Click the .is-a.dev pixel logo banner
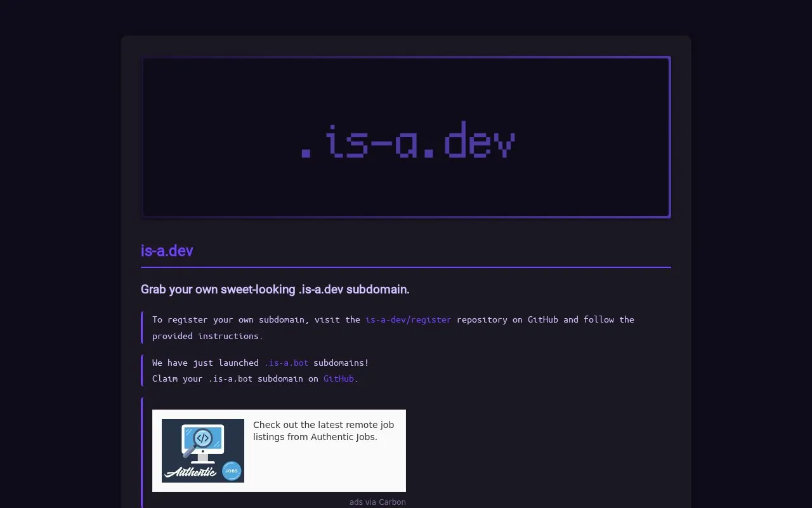This screenshot has height=508, width=812. coord(406,137)
